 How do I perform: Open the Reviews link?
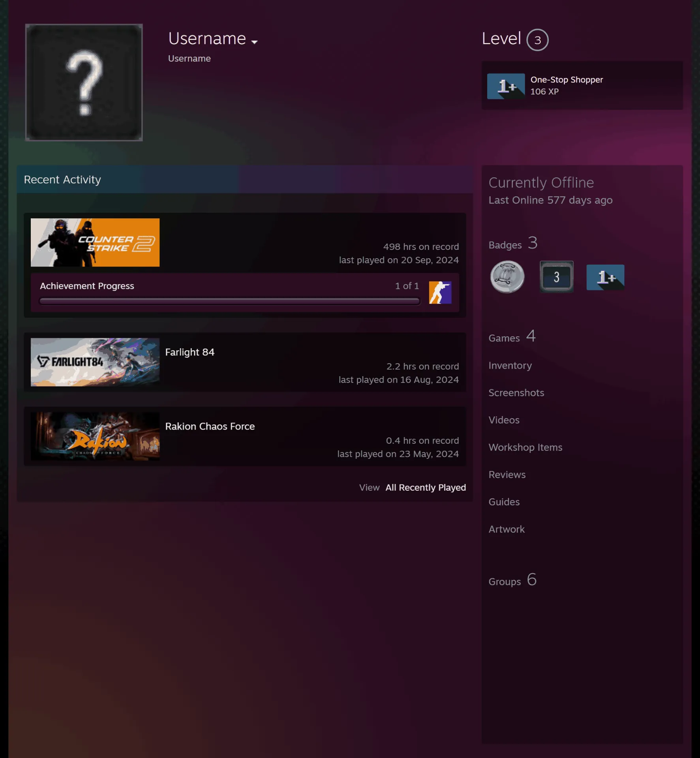click(x=507, y=475)
